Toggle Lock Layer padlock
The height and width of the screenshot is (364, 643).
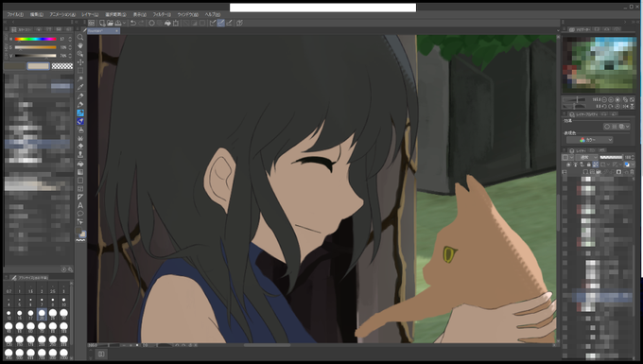point(589,165)
